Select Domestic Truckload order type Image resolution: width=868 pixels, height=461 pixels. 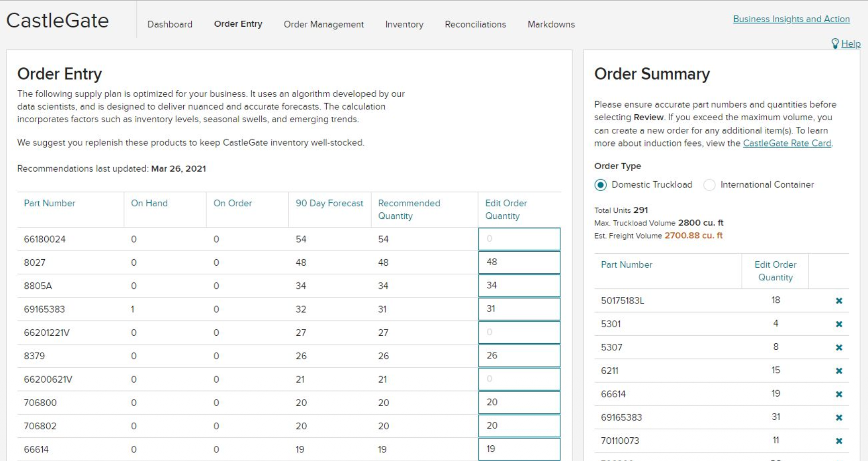[600, 185]
